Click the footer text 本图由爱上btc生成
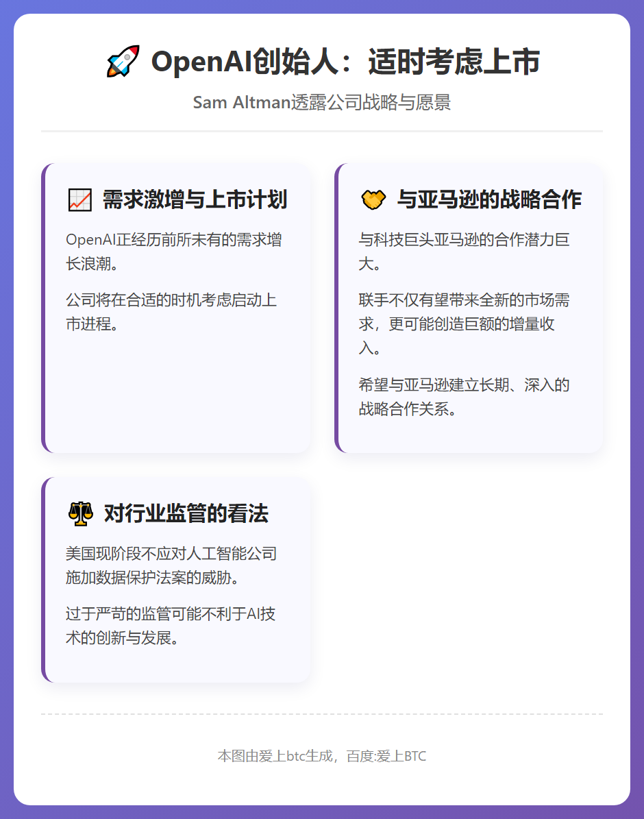644x819 pixels. point(322,756)
